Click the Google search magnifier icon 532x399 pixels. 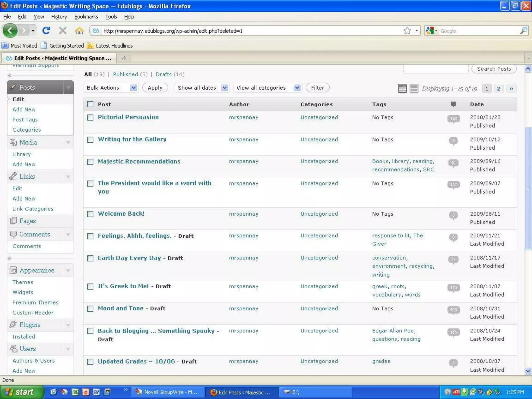tap(524, 31)
